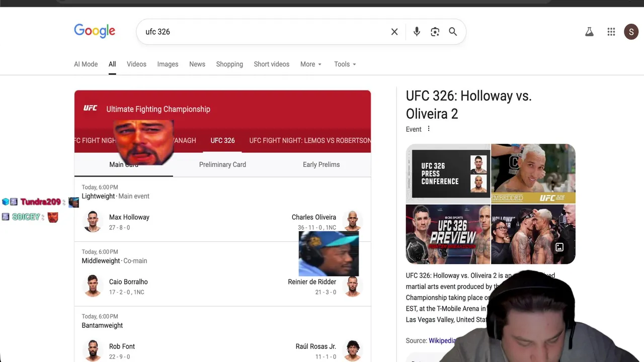The image size is (644, 362).
Task: Click the SOICEY chat overlay name
Action: [26, 217]
